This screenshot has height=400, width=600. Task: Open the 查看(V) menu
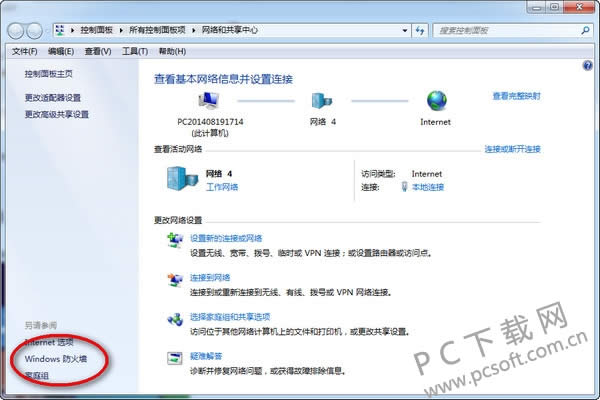[x=98, y=51]
